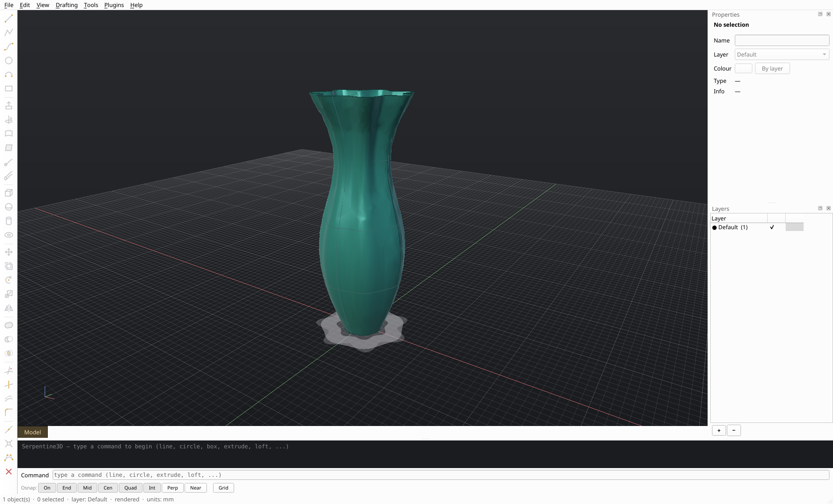Create a Torus solid
The width and height of the screenshot is (833, 504).
pyautogui.click(x=9, y=235)
